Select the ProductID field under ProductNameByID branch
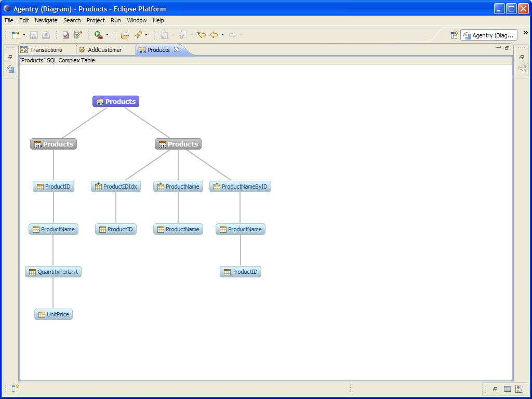532x399 pixels. click(240, 272)
